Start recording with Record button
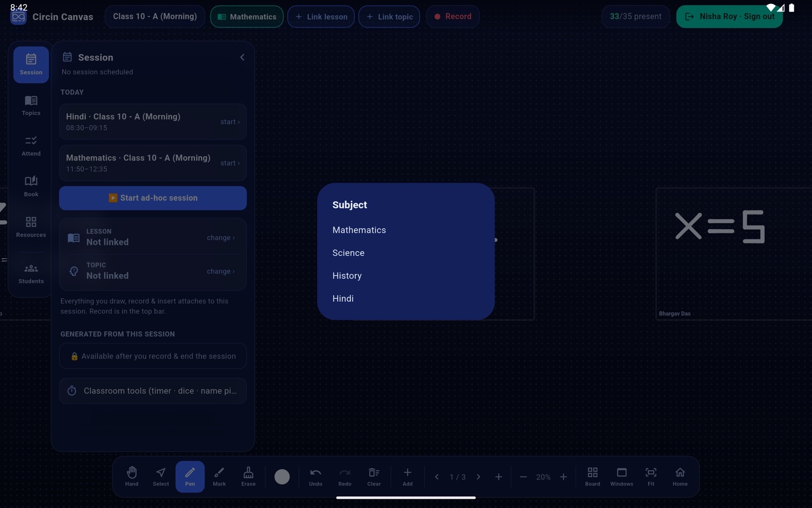Image resolution: width=812 pixels, height=508 pixels. coord(453,17)
